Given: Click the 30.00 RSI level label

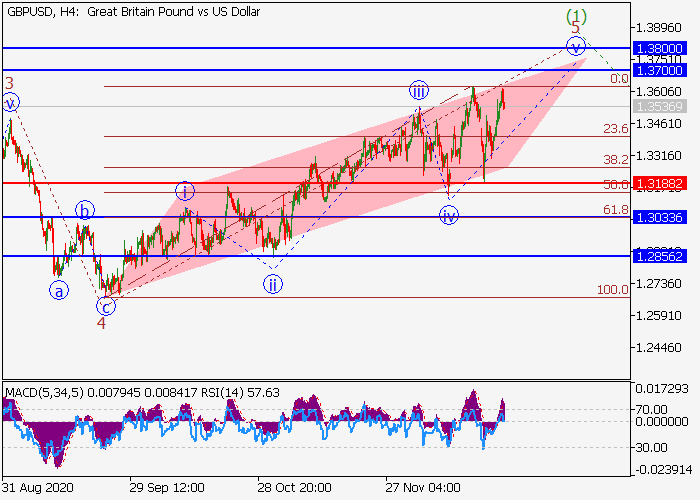Looking at the screenshot, I should (x=651, y=447).
